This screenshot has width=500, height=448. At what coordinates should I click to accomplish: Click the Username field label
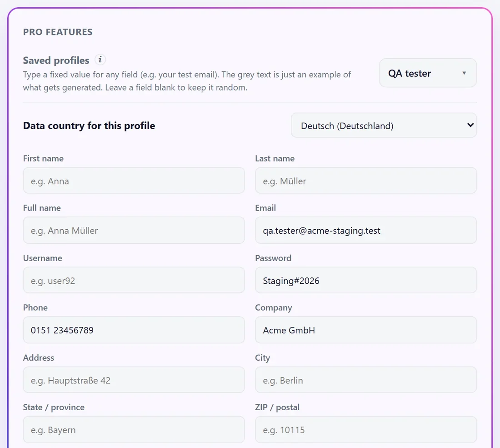click(42, 258)
